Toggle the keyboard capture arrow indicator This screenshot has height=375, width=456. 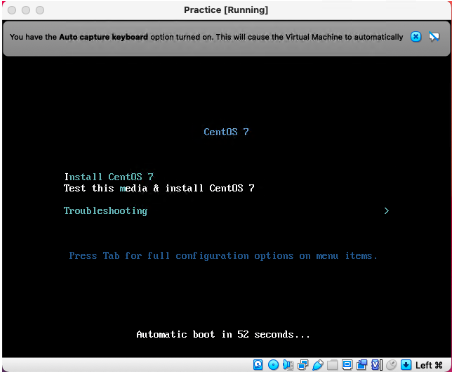tap(406, 365)
